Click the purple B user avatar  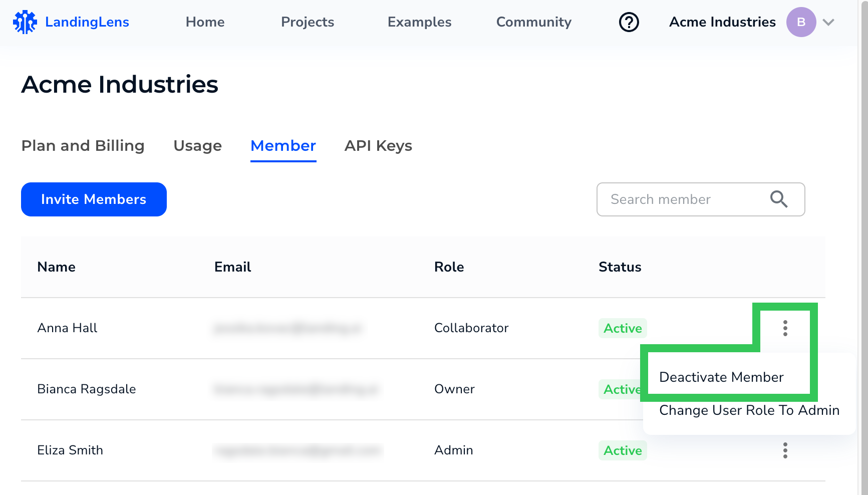801,22
